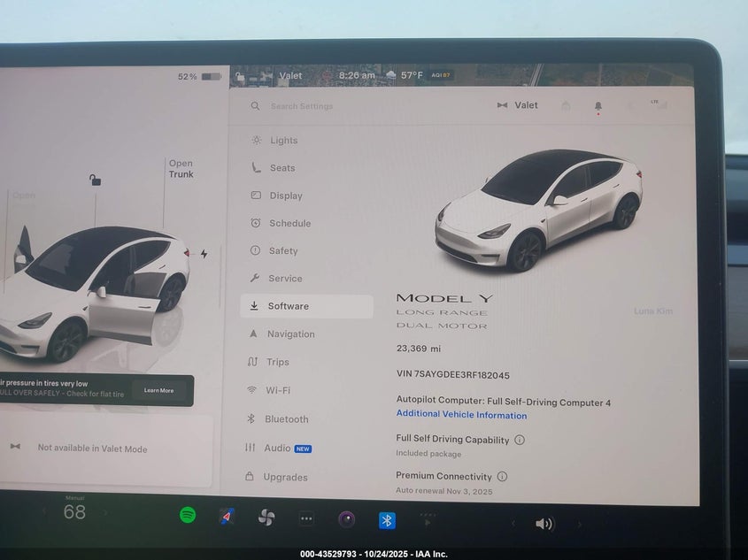Open the all apps three-dots launcher
Viewport: 748px width, 560px height.
(306, 519)
